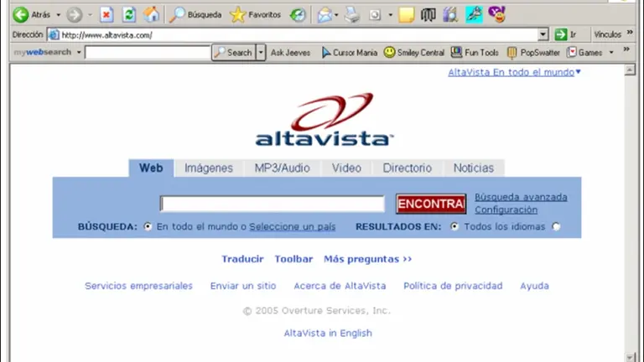Viewport: 644px width, 362px height.
Task: Expand the address bar URL dropdown
Action: coord(543,35)
